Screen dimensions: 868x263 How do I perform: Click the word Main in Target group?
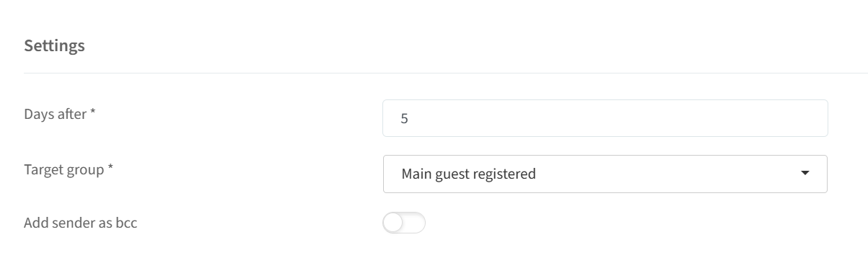tap(416, 174)
